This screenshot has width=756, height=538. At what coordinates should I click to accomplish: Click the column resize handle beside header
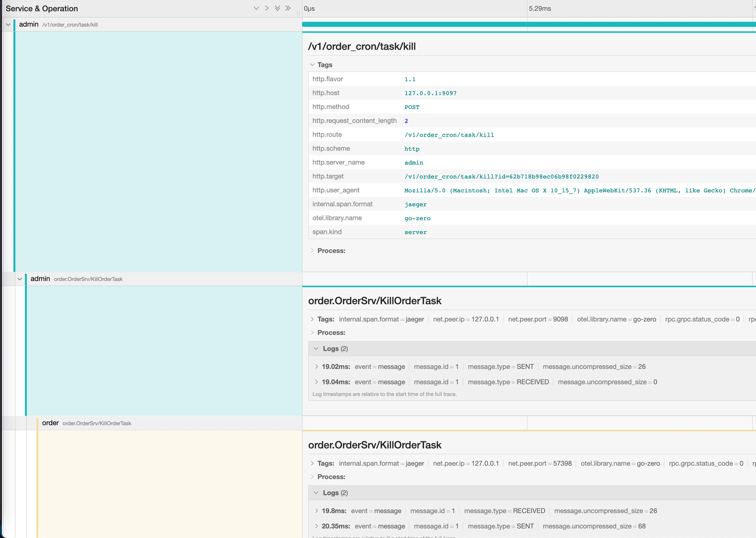tap(298, 13)
